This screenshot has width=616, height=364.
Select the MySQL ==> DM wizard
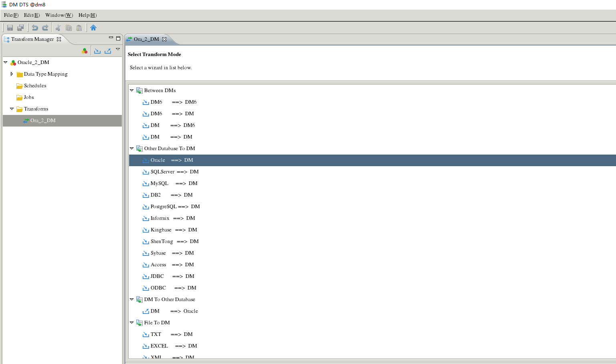[174, 183]
